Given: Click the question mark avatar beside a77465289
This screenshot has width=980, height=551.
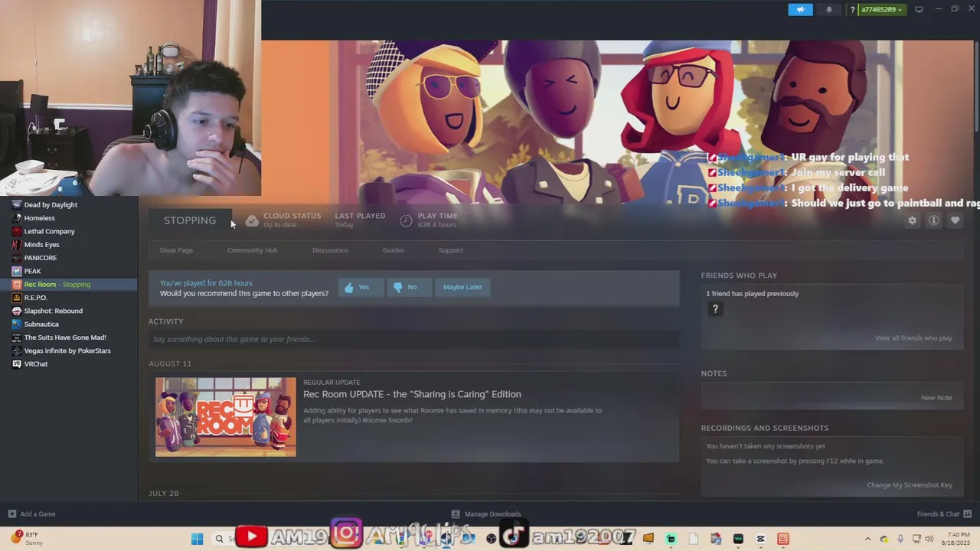Looking at the screenshot, I should [852, 9].
